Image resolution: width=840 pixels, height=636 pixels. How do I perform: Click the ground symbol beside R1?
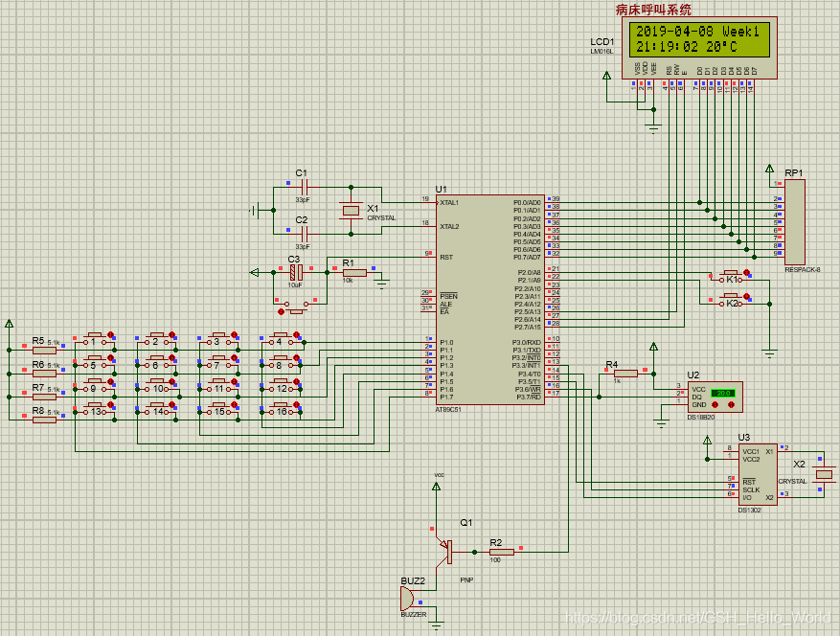381,284
